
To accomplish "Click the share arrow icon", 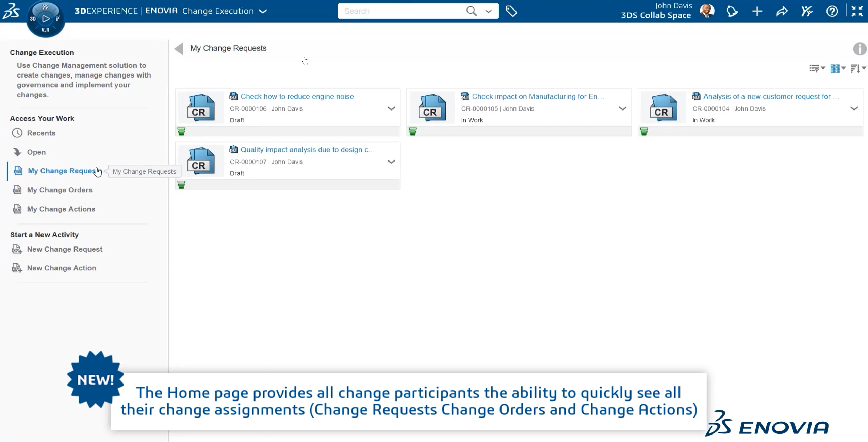I will (782, 12).
